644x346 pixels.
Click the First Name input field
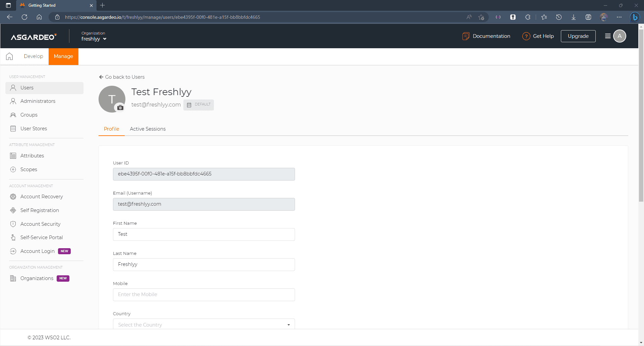pyautogui.click(x=204, y=234)
